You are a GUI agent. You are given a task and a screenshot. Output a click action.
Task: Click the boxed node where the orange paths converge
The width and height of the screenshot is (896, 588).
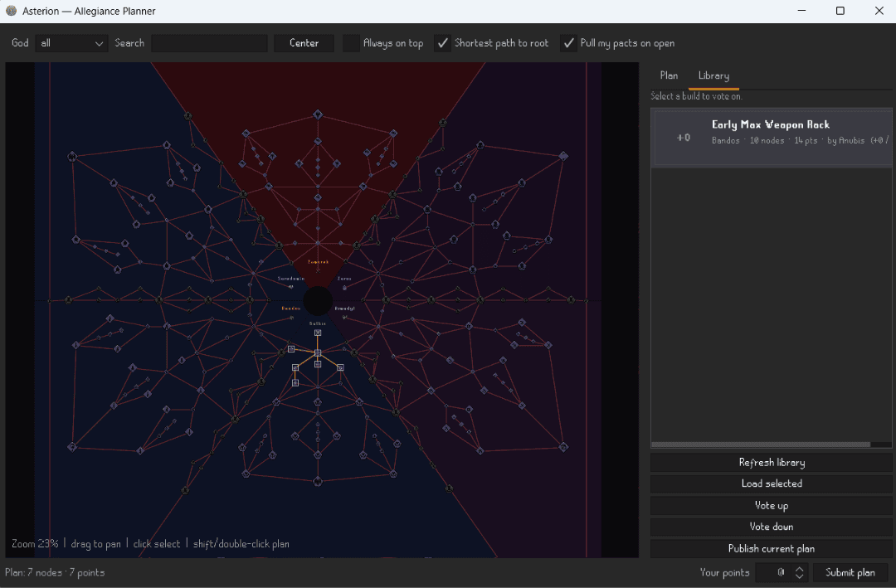point(318,352)
